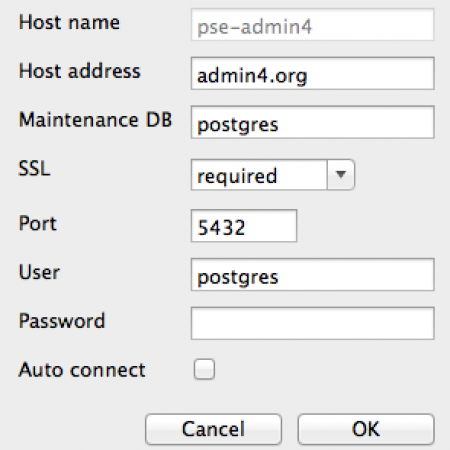Image resolution: width=450 pixels, height=450 pixels.
Task: Click the 'Host name' label
Action: [69, 23]
